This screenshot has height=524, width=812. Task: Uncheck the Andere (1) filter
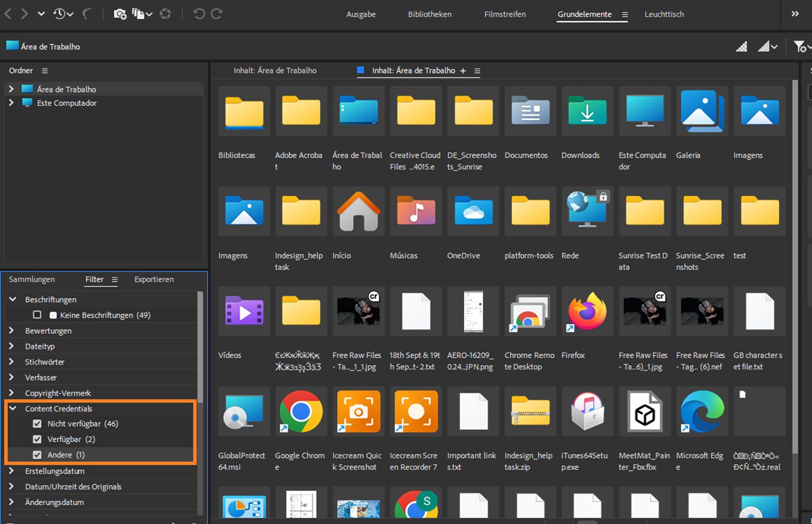click(x=37, y=455)
